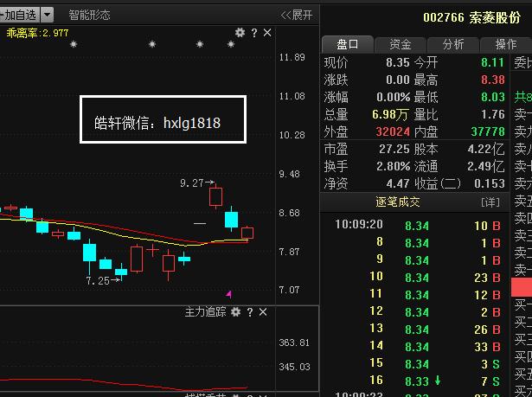
Task: Switch to 分析 tab
Action: point(453,44)
